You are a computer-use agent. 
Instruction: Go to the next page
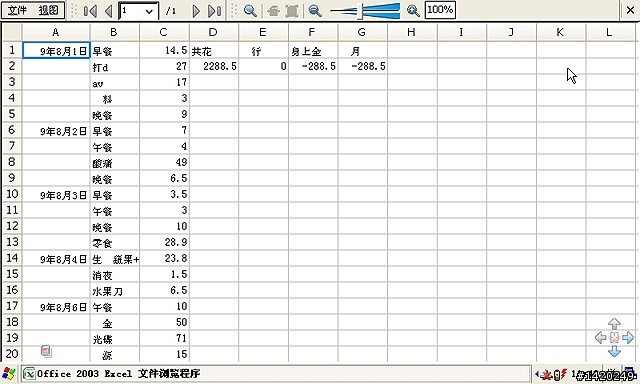point(196,11)
